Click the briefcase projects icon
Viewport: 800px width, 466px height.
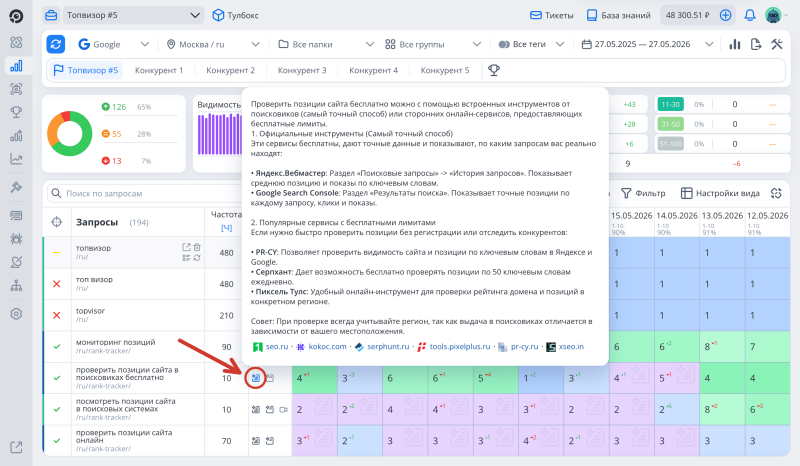click(x=51, y=15)
